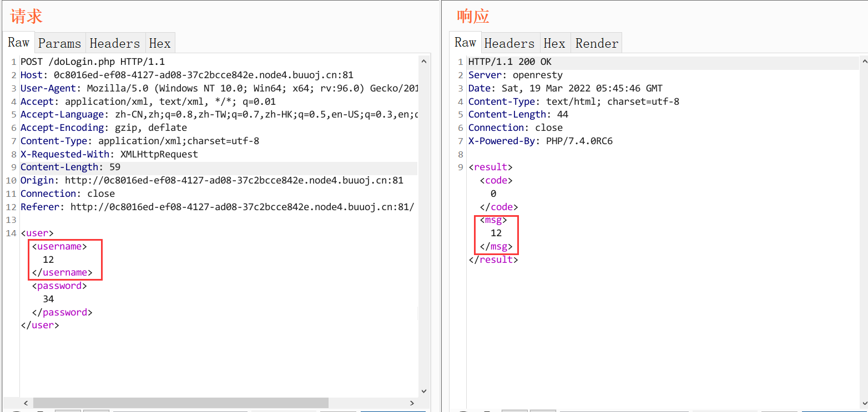Screen dimensions: 868x412
Task: Open the response Hex tab
Action: click(x=554, y=43)
